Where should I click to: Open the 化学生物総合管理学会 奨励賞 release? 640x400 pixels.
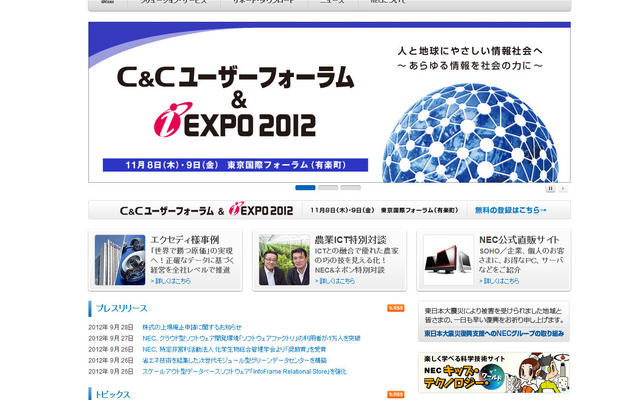[x=234, y=349]
